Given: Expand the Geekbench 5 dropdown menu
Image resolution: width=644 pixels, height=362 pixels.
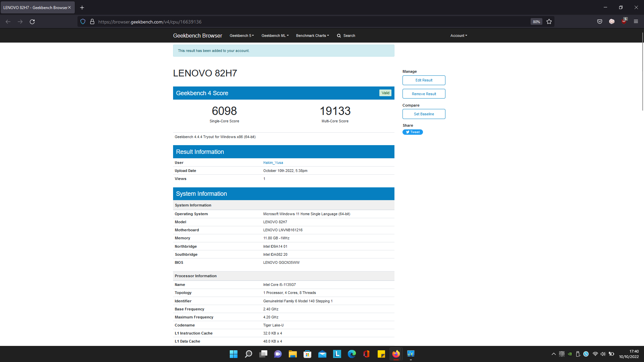Looking at the screenshot, I should pos(241,36).
